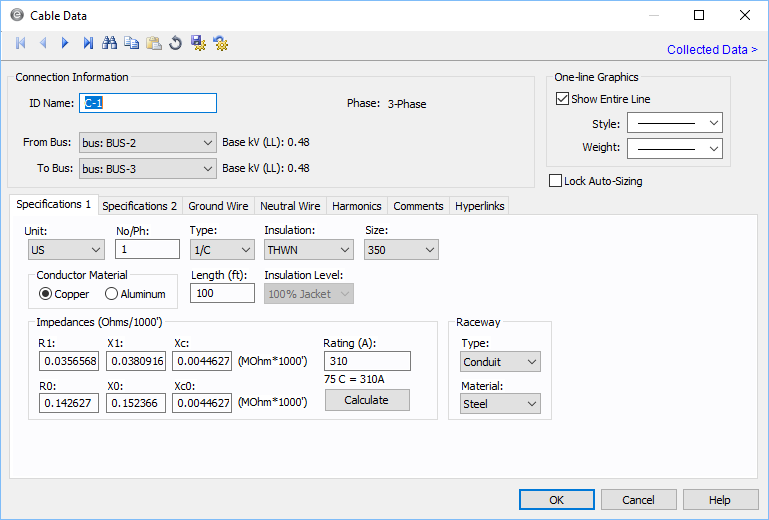Screen dimensions: 769x520
Task: Click the paste clipboard icon
Action: pyautogui.click(x=154, y=43)
